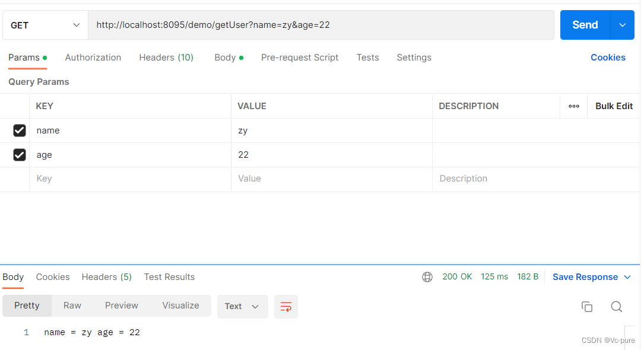Open the query params options (•••) menu

pyautogui.click(x=573, y=106)
